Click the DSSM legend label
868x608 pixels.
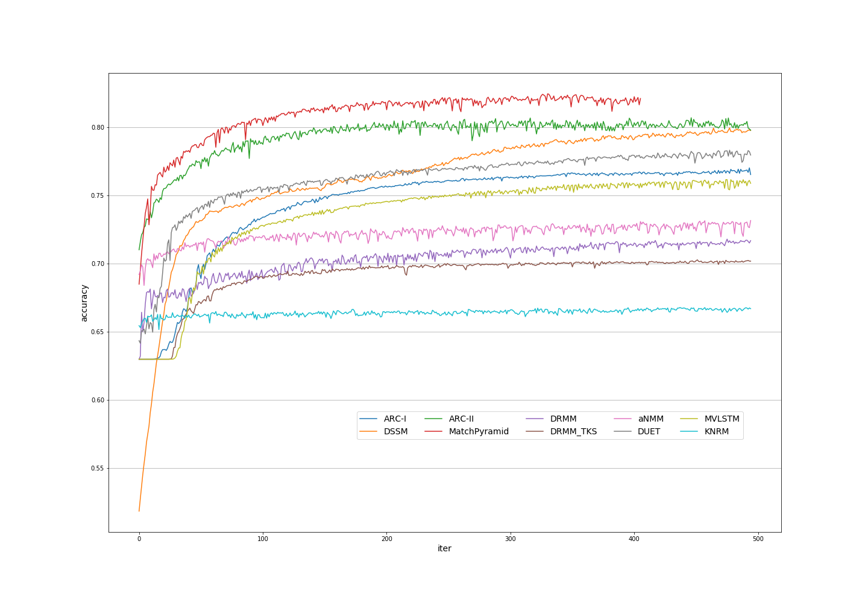click(x=395, y=431)
